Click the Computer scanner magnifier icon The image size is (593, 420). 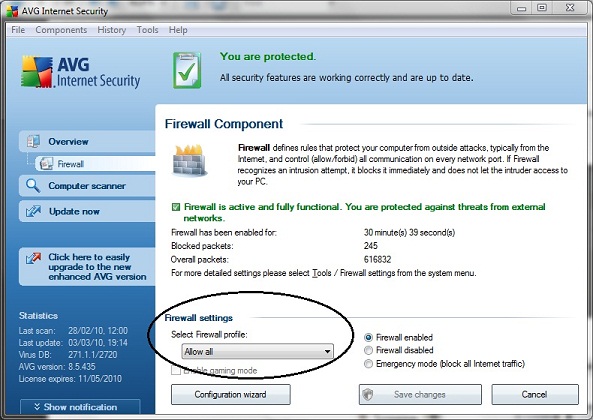click(33, 186)
